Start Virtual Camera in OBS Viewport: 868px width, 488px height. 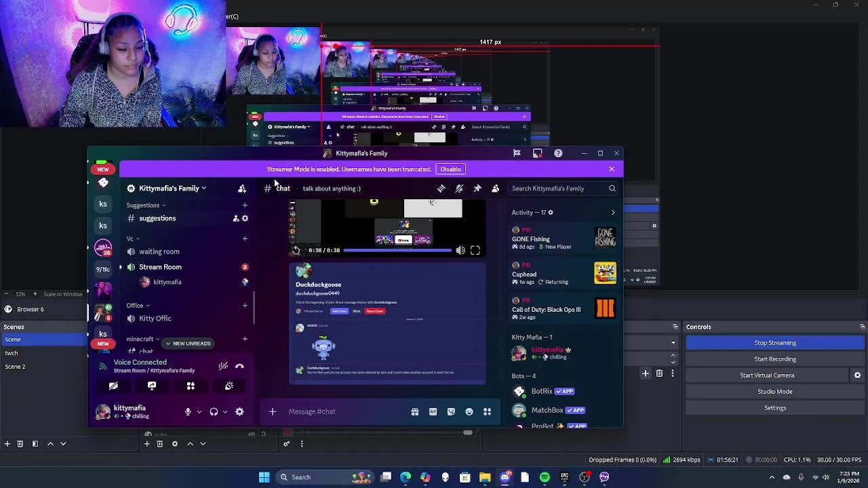pyautogui.click(x=767, y=375)
